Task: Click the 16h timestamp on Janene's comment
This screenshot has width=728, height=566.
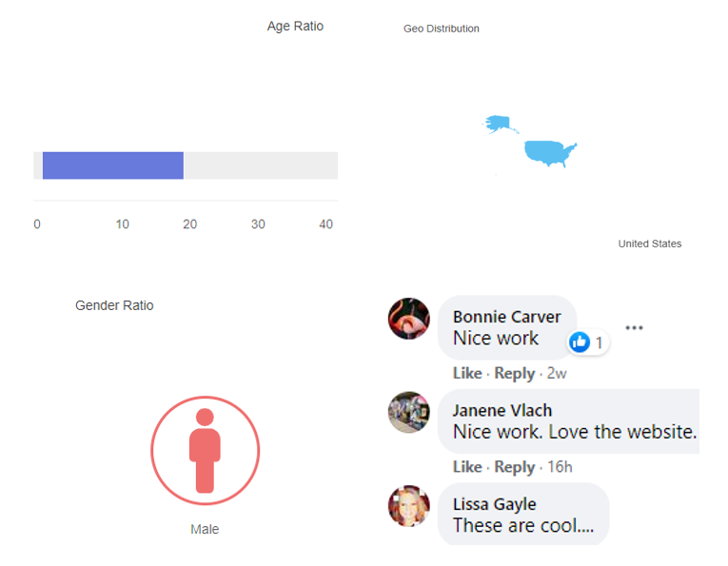Action: 560,466
